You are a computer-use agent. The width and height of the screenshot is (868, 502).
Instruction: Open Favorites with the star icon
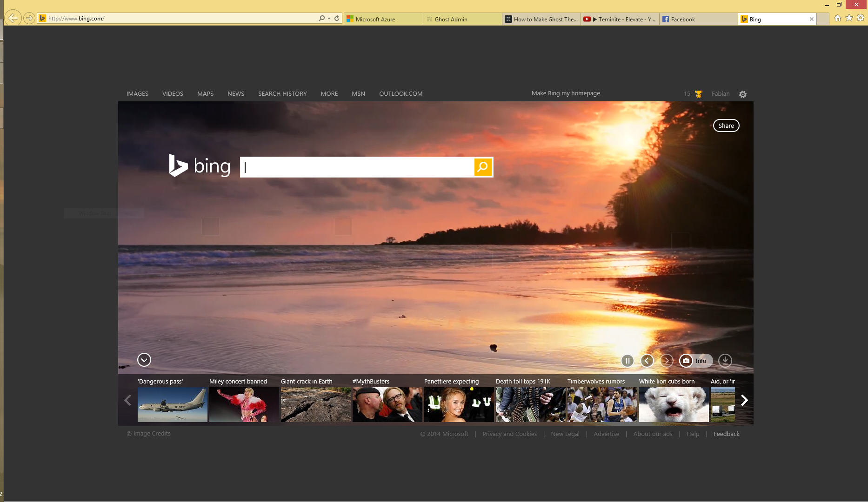[x=849, y=18]
